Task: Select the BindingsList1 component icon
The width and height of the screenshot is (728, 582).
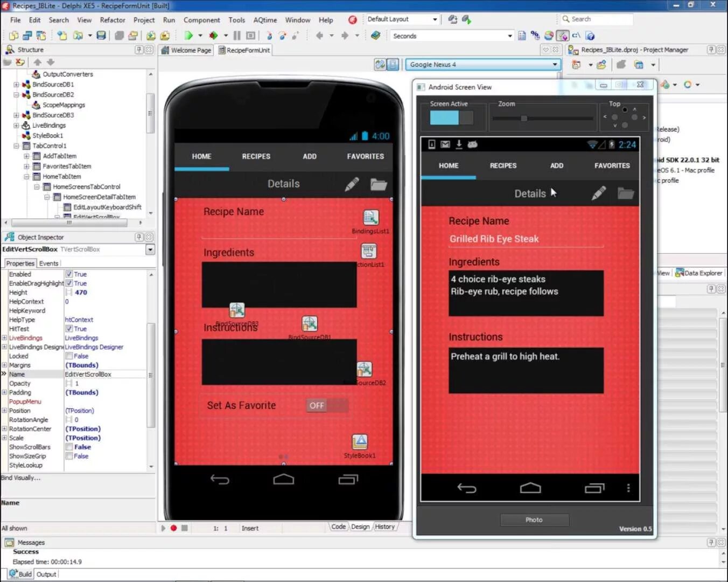Action: point(370,218)
